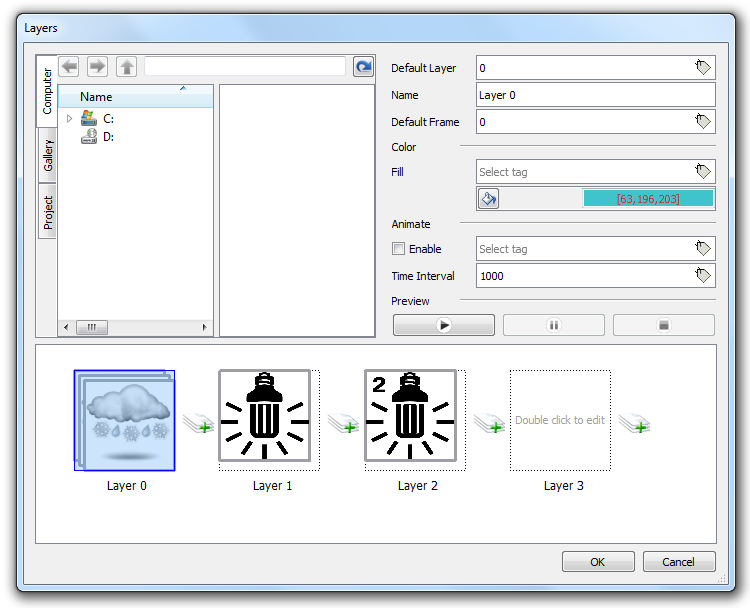This screenshot has width=750, height=608.
Task: Click the D: drive icon
Action: click(89, 137)
